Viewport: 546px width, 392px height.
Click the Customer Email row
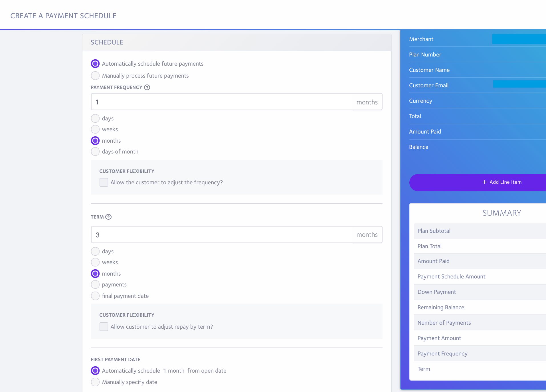pos(478,85)
